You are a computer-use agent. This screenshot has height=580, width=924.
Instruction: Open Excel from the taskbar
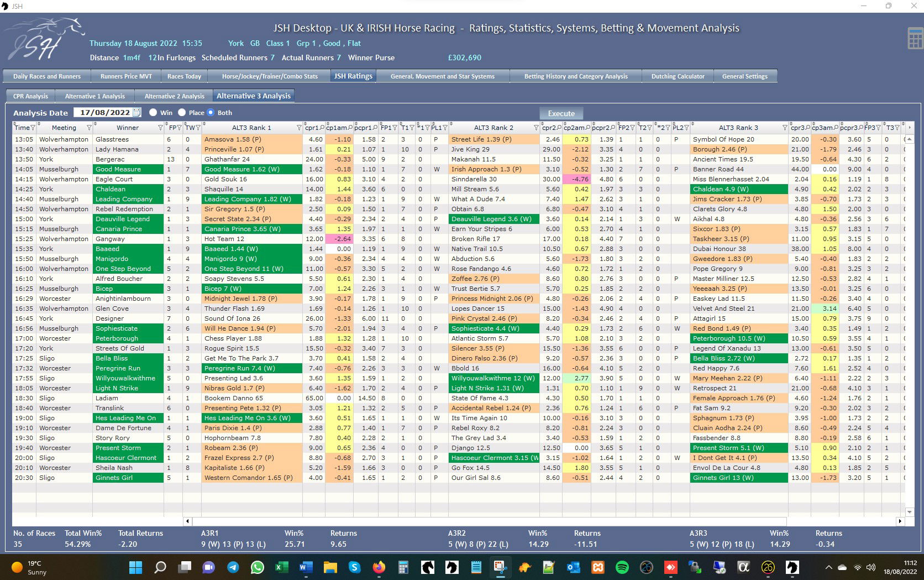(282, 567)
